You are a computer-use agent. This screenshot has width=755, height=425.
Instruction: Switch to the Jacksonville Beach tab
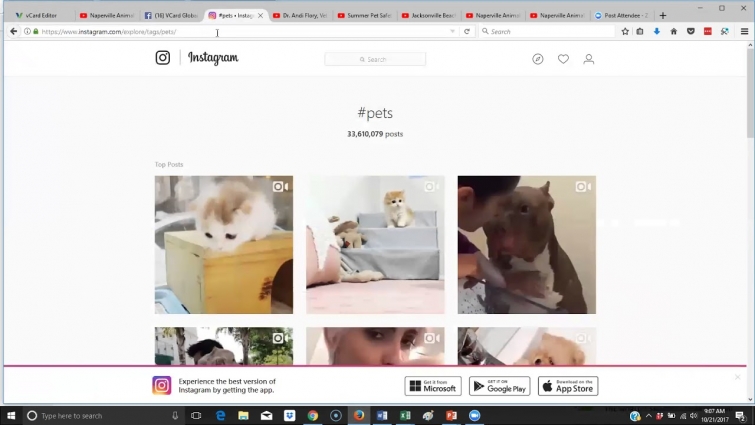pos(429,15)
